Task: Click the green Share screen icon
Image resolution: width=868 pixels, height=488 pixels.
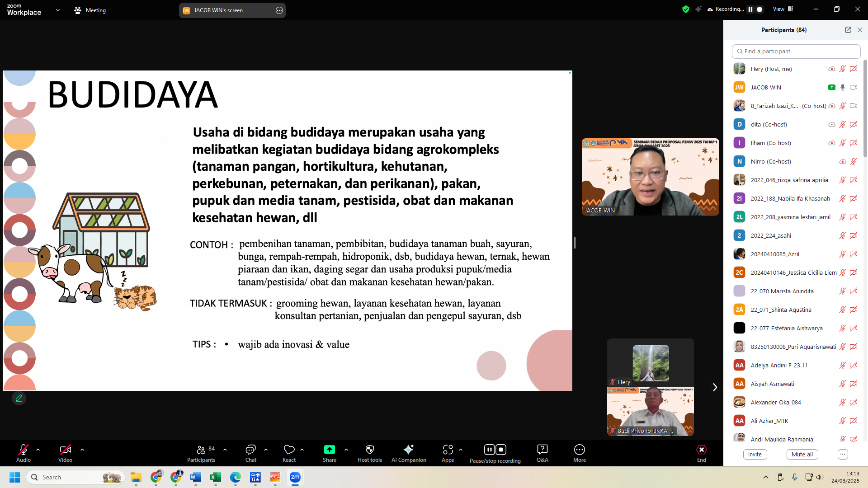Action: click(329, 450)
